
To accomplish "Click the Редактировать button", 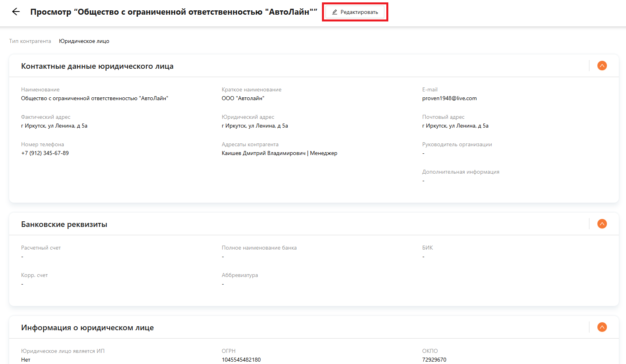I will (355, 12).
